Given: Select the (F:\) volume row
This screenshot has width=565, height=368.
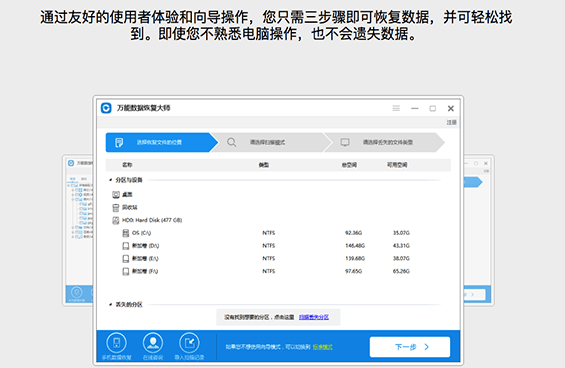Looking at the screenshot, I should [266, 271].
